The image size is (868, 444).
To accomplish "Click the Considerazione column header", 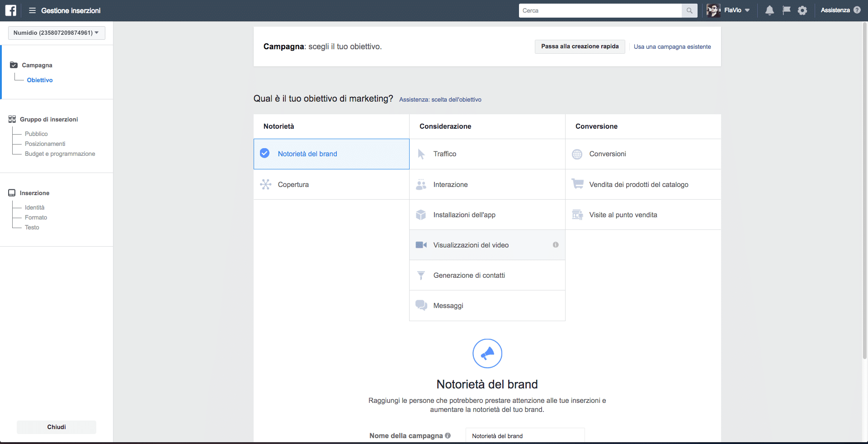I will [x=445, y=126].
